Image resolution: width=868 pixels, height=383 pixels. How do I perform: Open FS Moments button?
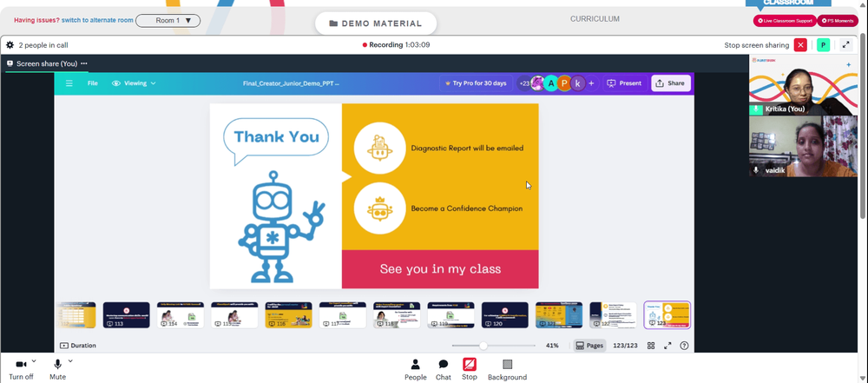click(838, 21)
